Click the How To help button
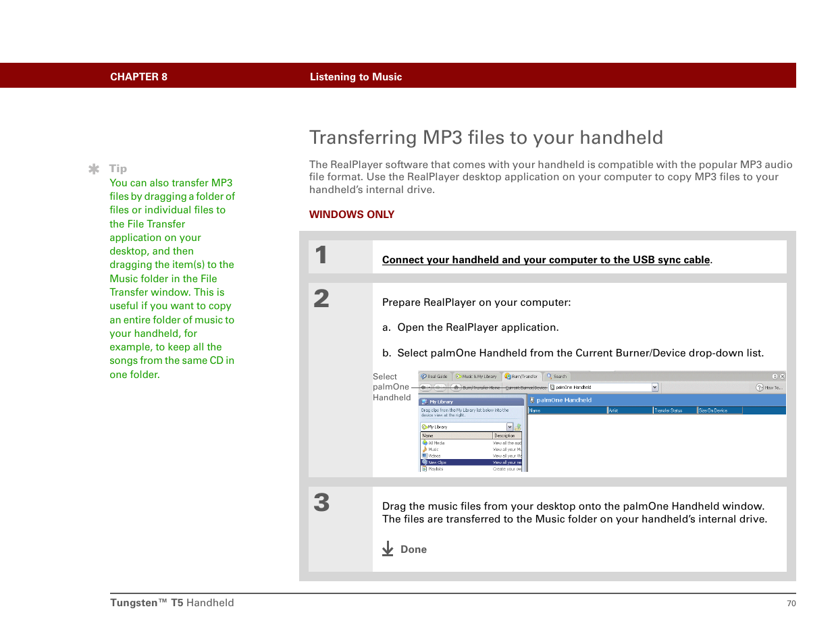The image size is (834, 644). (x=769, y=387)
